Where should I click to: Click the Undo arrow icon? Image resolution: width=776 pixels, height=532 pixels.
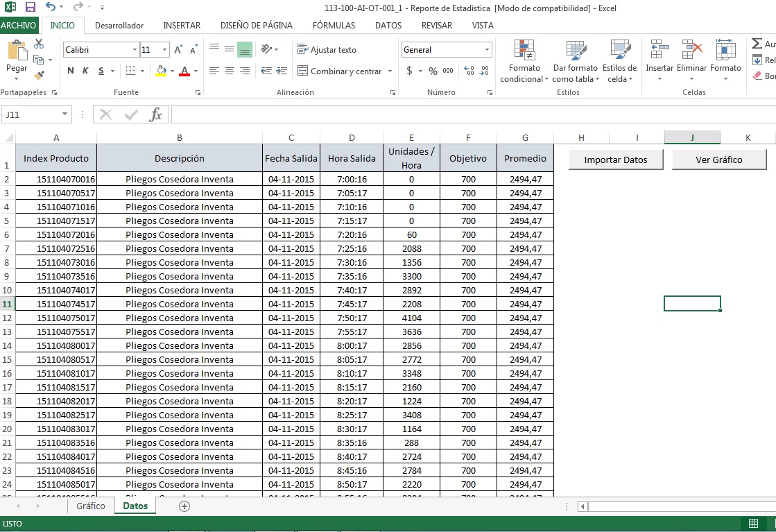coord(51,8)
